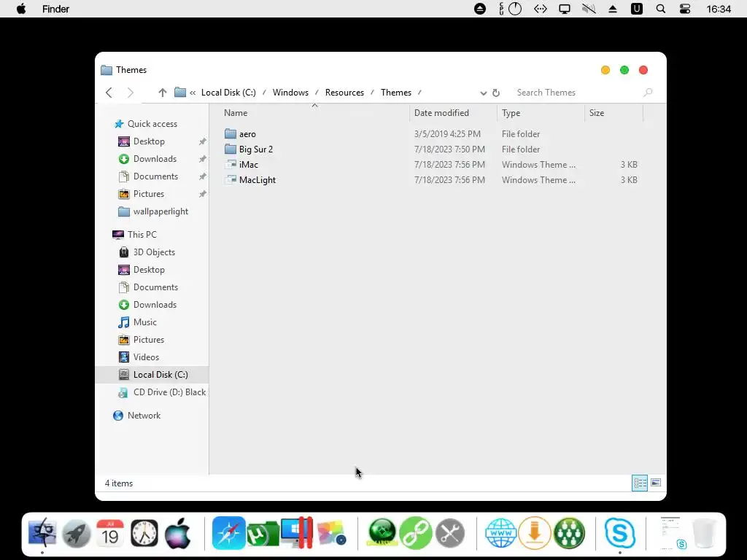Open Music under This PC

pos(145,322)
